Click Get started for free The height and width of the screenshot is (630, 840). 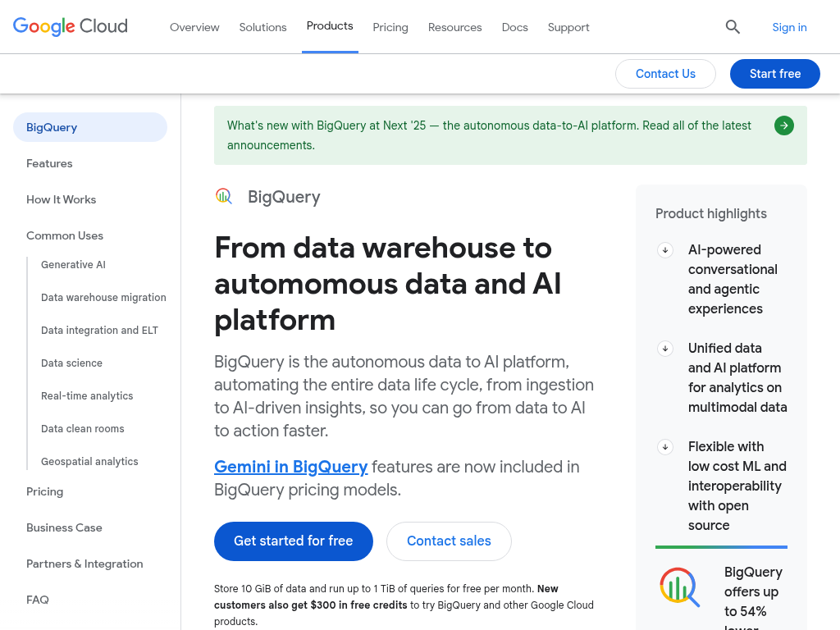pyautogui.click(x=294, y=541)
